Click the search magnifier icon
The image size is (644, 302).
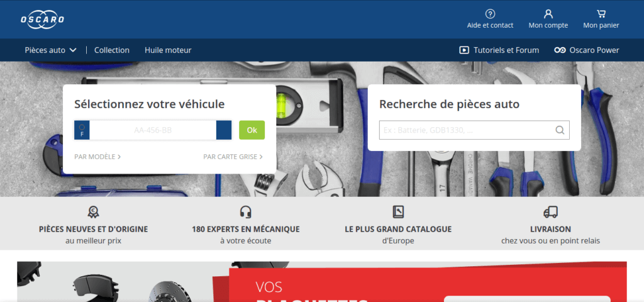[x=560, y=130]
